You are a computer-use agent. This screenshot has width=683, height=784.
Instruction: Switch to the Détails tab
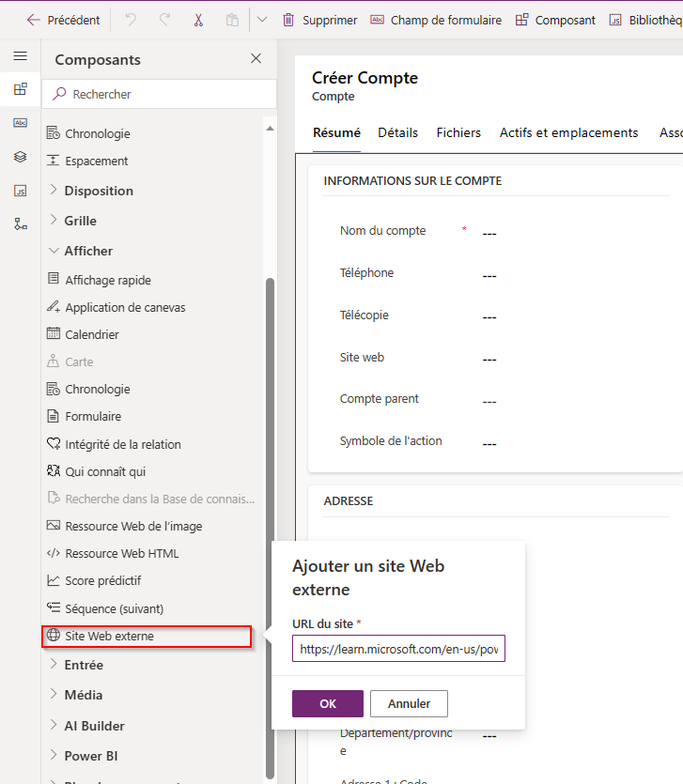click(397, 133)
